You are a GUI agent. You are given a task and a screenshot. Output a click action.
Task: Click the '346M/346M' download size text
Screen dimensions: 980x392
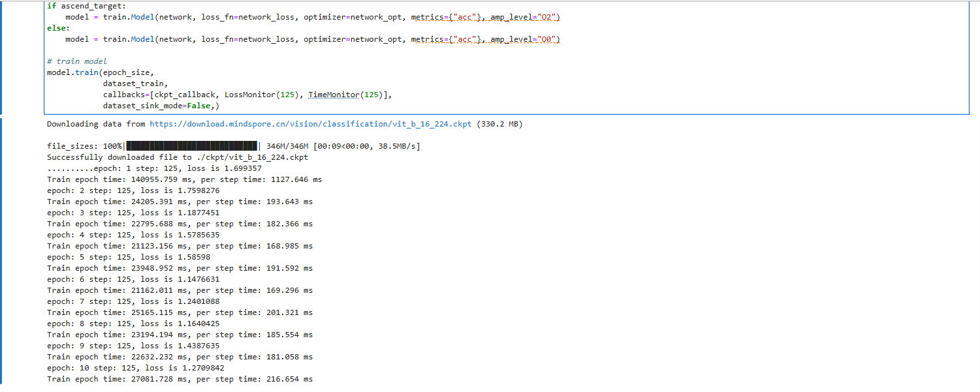pos(287,146)
